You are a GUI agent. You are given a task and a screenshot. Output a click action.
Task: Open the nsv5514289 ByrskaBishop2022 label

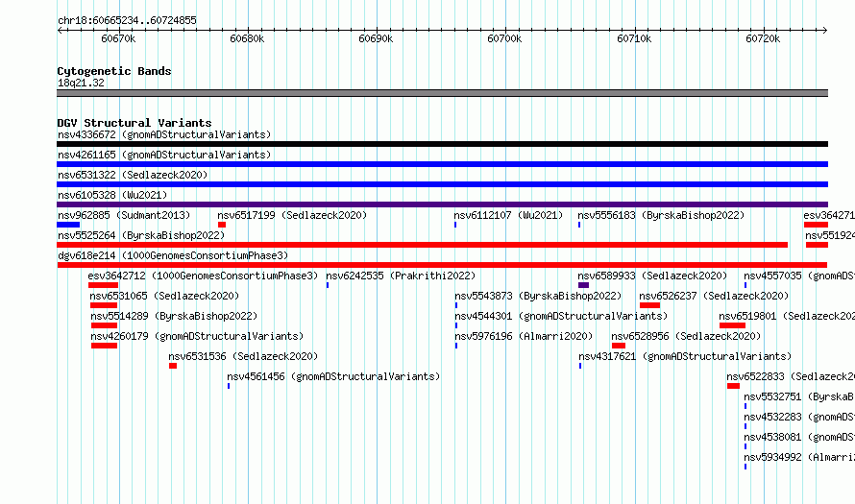point(174,316)
